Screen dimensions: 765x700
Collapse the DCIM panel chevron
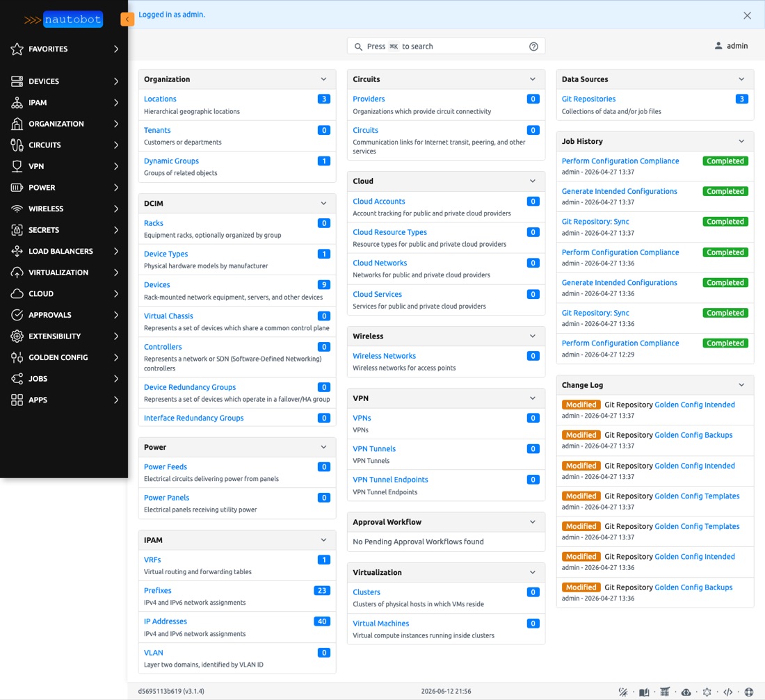[x=323, y=204]
